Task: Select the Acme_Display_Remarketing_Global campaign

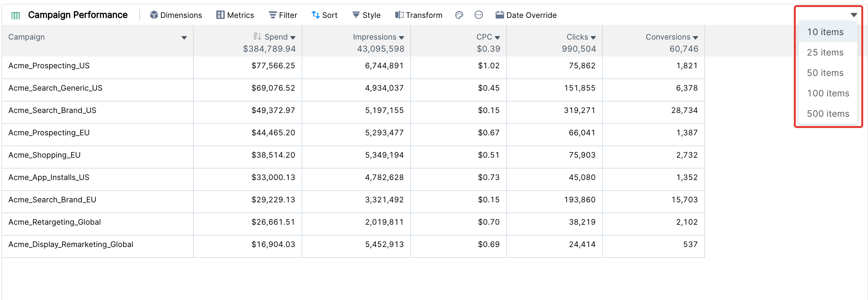Action: [71, 244]
